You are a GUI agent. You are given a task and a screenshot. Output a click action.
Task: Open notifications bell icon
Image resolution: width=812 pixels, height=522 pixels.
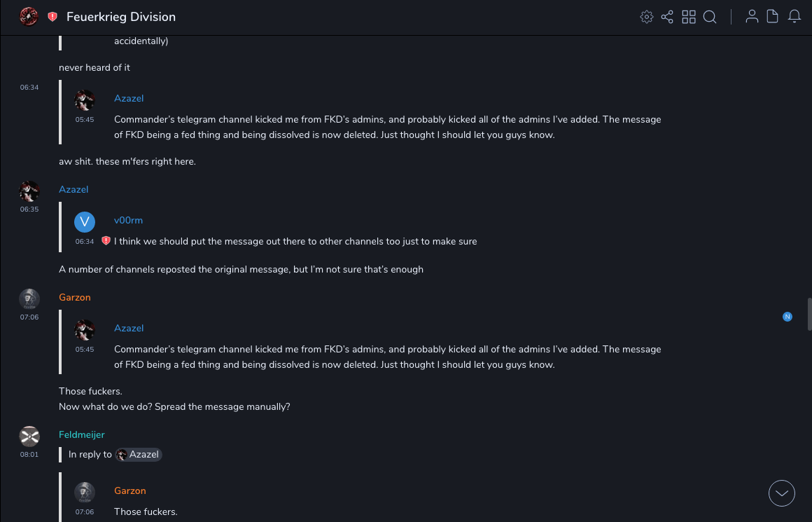click(x=794, y=17)
